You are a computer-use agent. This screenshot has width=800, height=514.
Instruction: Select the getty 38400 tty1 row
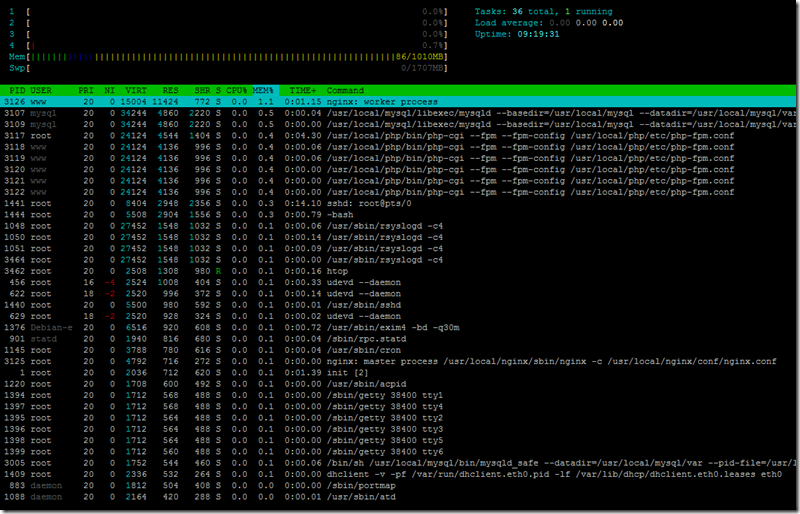point(398,396)
